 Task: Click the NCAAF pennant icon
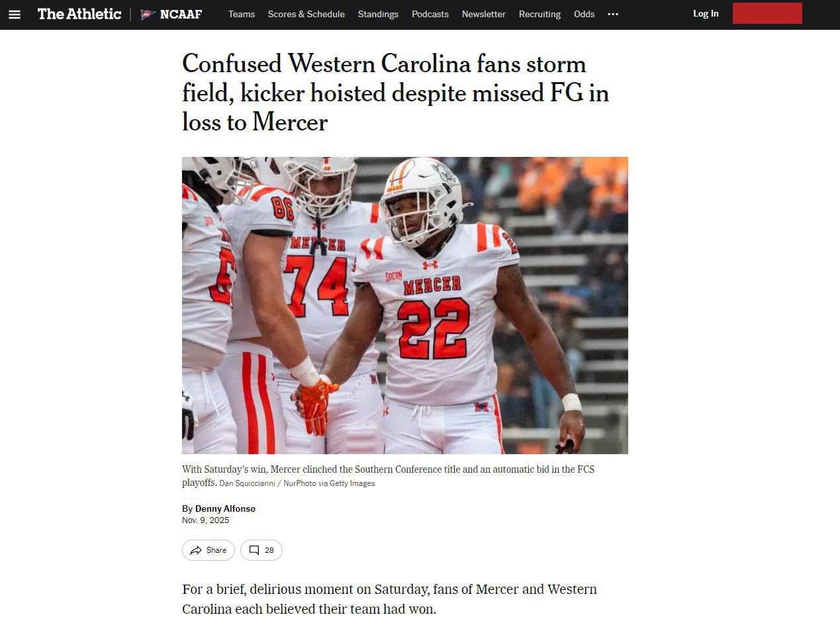(x=148, y=14)
